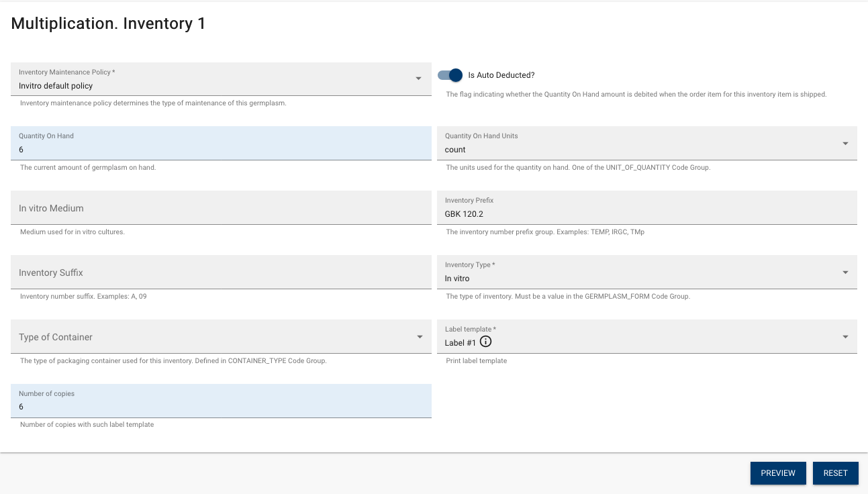This screenshot has height=494, width=868.
Task: Open the Inventory Type dropdown
Action: pos(647,272)
